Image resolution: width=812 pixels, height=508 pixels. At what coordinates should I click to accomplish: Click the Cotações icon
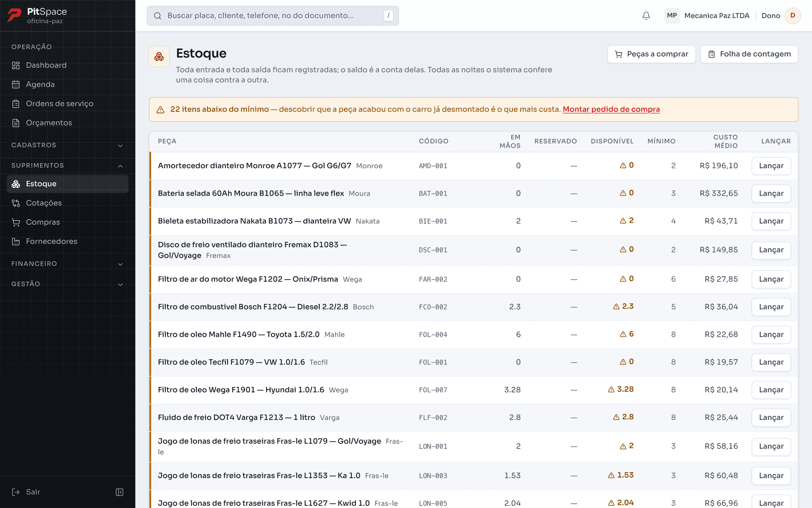(16, 203)
